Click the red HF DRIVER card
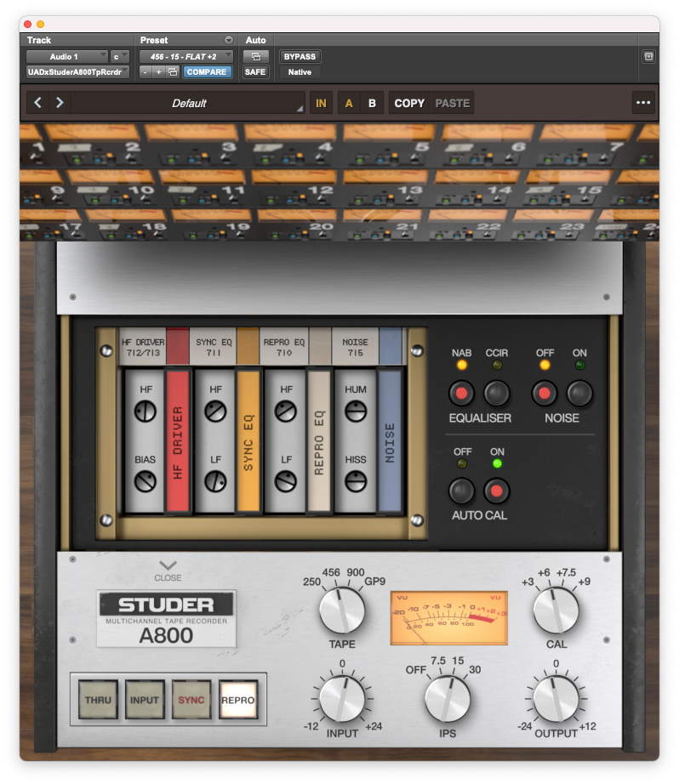679x784 pixels. 178,441
